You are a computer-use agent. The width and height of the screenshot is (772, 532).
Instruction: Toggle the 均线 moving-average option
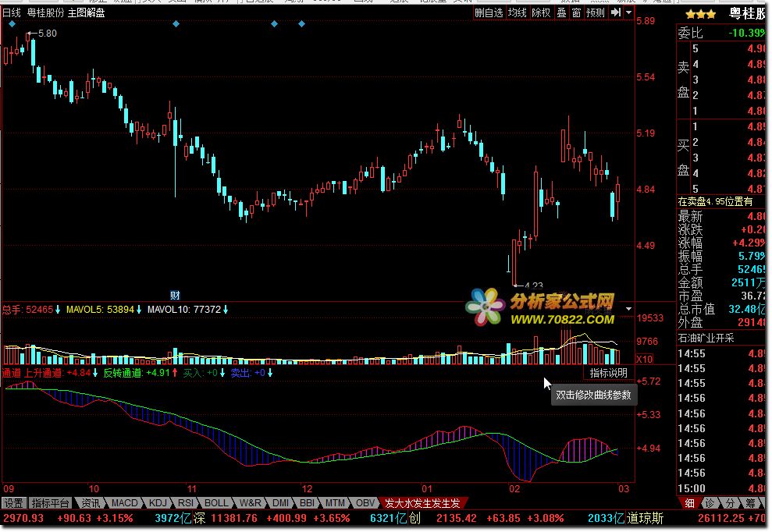[517, 12]
